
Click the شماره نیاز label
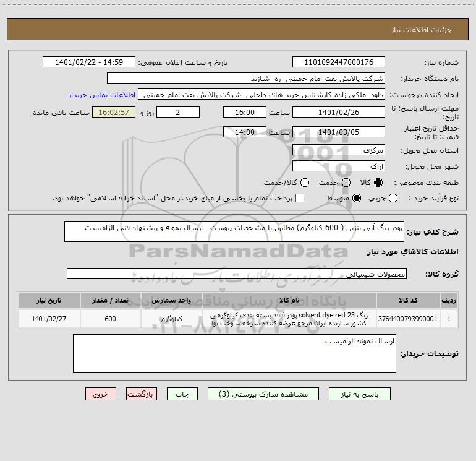[441, 62]
